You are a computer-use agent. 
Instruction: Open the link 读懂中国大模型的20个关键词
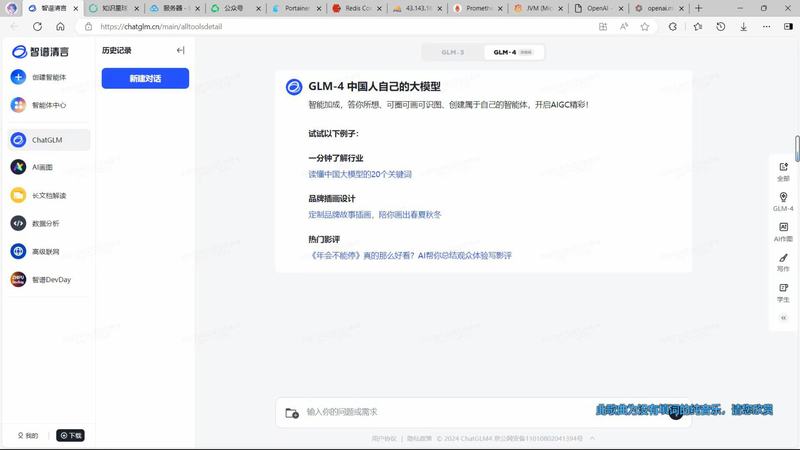pyautogui.click(x=360, y=174)
